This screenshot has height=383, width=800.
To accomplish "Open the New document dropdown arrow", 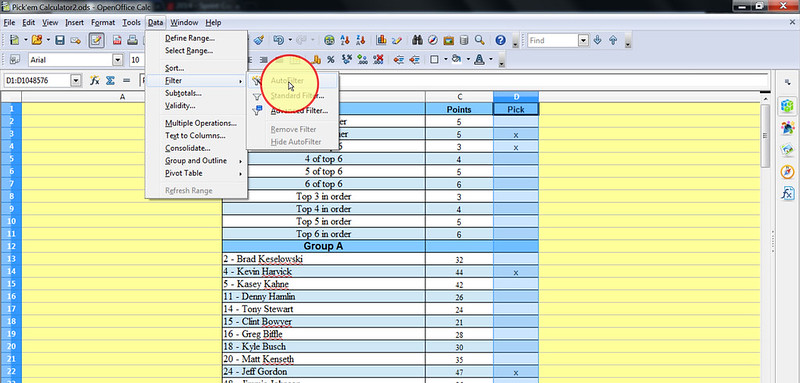I will coord(26,40).
